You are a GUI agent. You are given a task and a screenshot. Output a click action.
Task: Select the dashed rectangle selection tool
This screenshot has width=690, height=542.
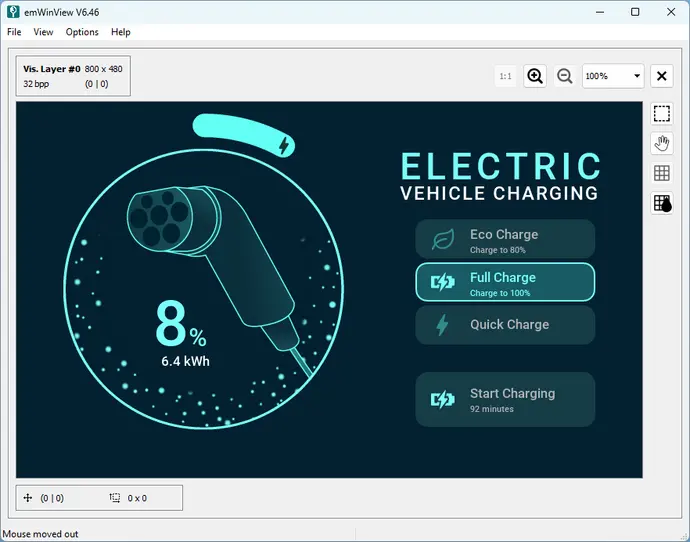tap(661, 114)
